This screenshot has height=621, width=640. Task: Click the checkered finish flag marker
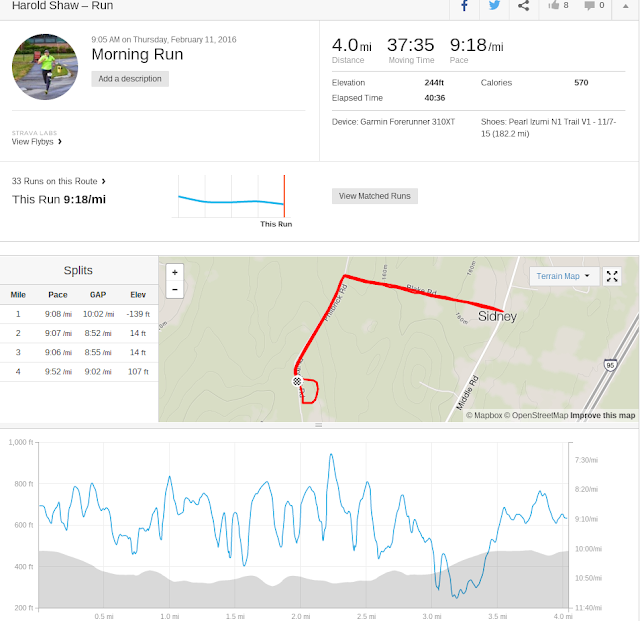(x=297, y=382)
